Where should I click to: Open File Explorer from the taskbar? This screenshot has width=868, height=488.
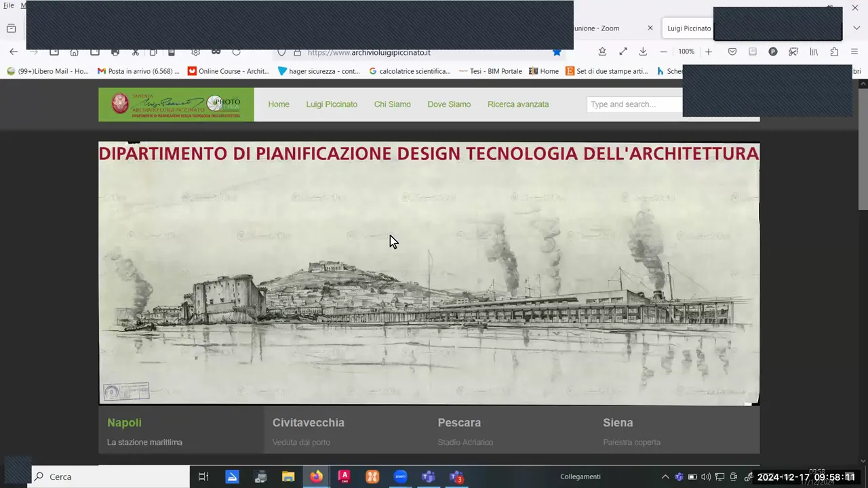click(x=288, y=476)
